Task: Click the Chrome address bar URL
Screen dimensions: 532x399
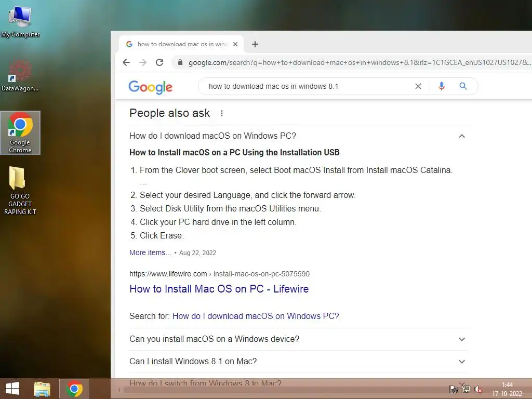Action: point(359,62)
